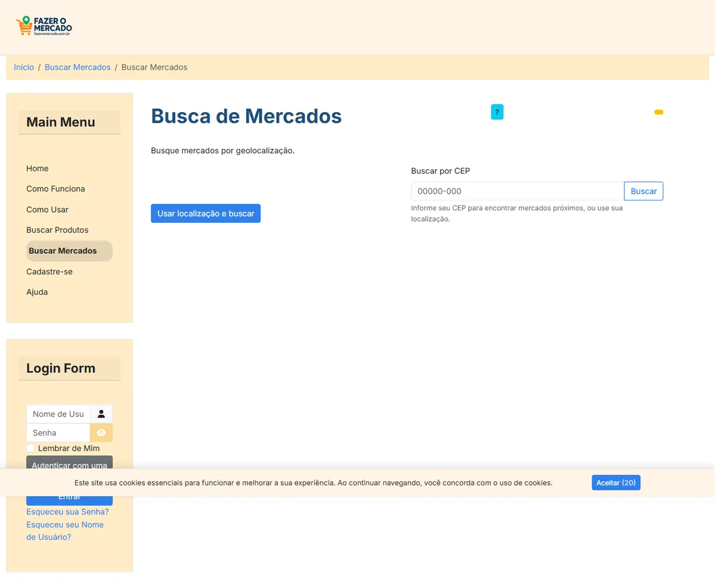Go to Buscar Produtos in the menu
Viewport: 715px width, 588px height.
pos(57,230)
